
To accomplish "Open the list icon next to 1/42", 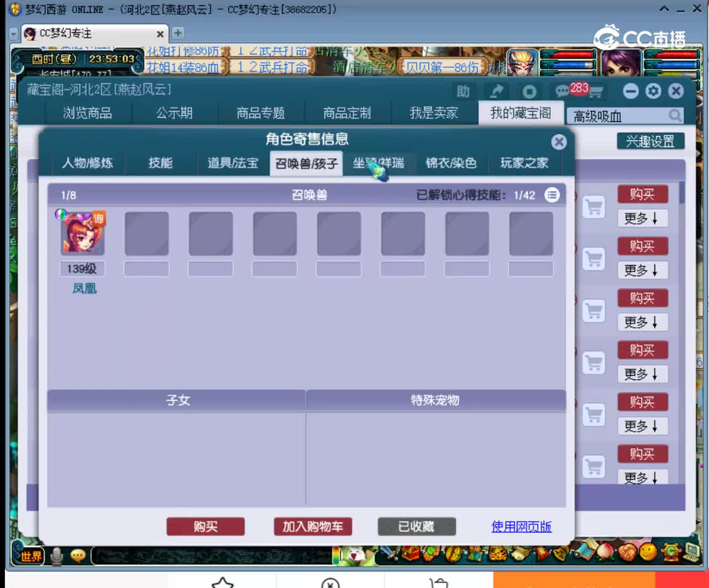I will tap(552, 195).
